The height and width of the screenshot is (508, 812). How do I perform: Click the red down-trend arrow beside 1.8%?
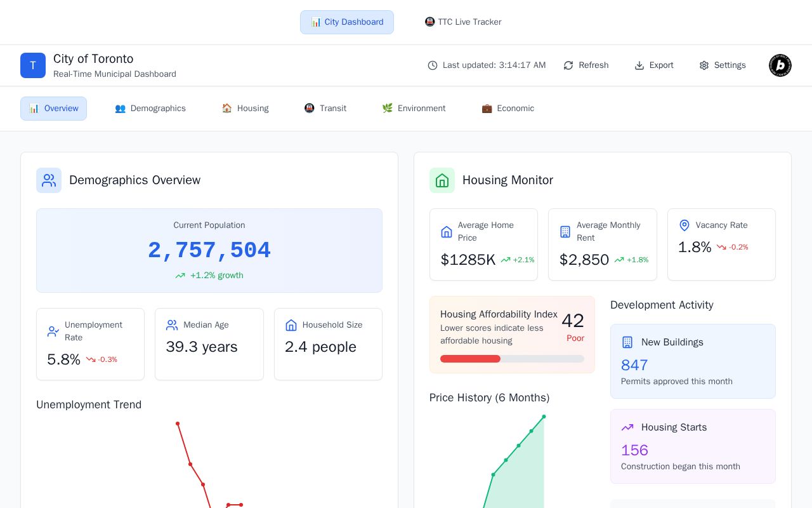[721, 247]
